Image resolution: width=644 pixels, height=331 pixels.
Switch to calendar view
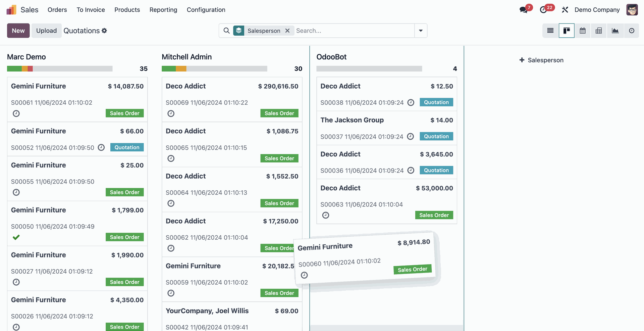pos(583,31)
